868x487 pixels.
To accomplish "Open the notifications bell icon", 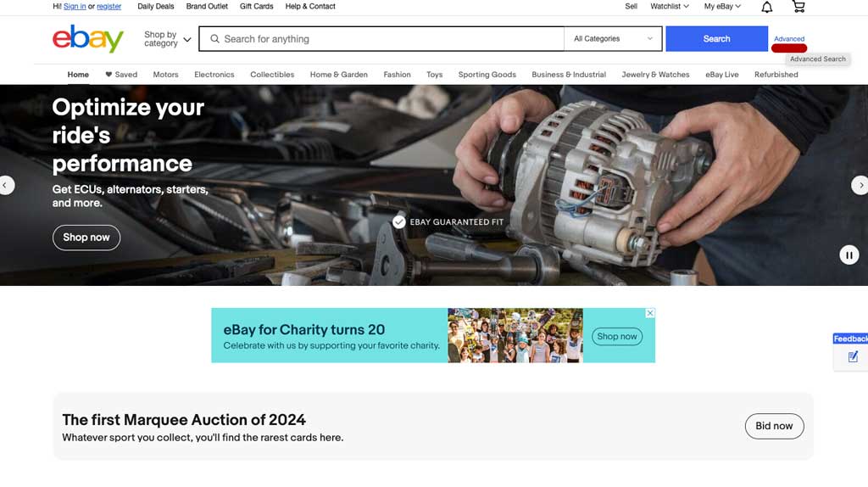I will [x=766, y=7].
